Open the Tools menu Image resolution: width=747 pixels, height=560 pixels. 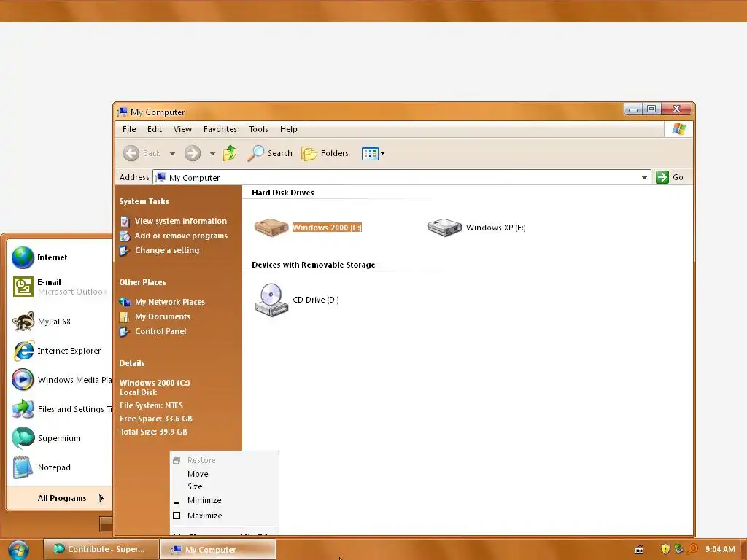tap(258, 129)
